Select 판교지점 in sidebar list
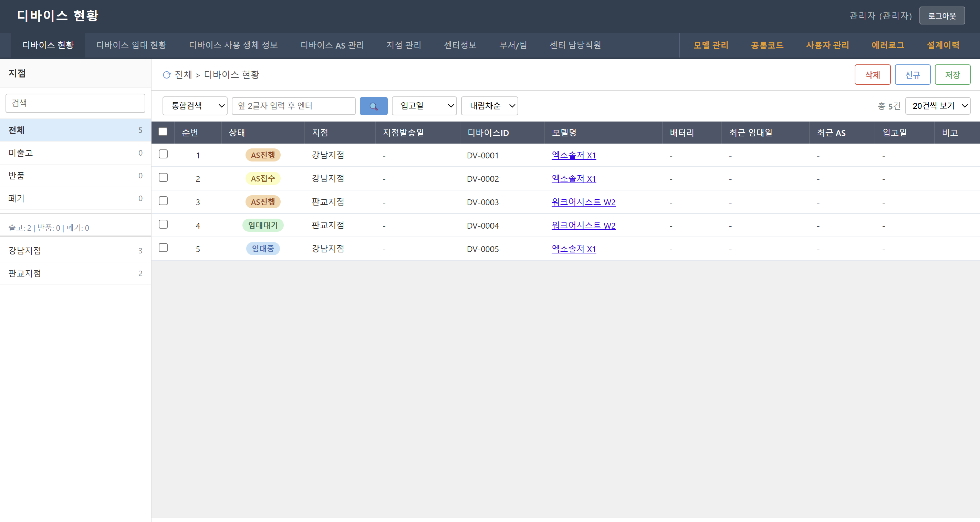The height and width of the screenshot is (522, 980). coord(75,273)
